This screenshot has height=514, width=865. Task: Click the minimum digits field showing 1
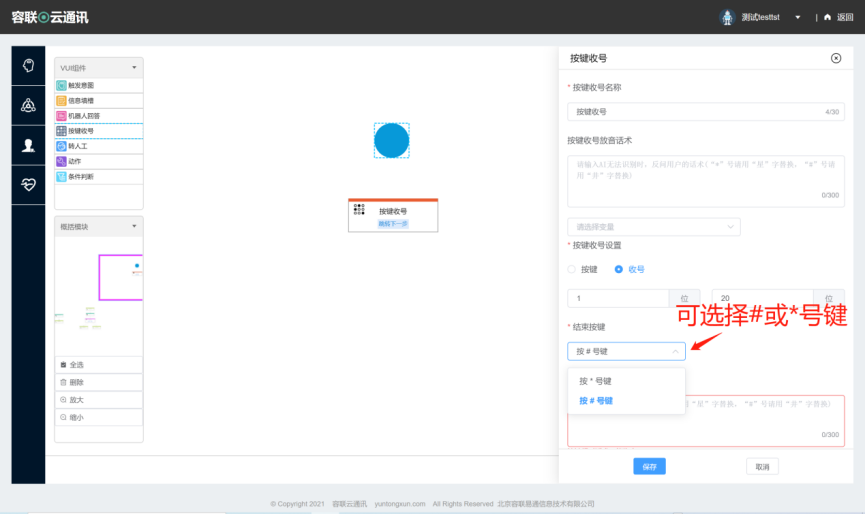pos(618,298)
